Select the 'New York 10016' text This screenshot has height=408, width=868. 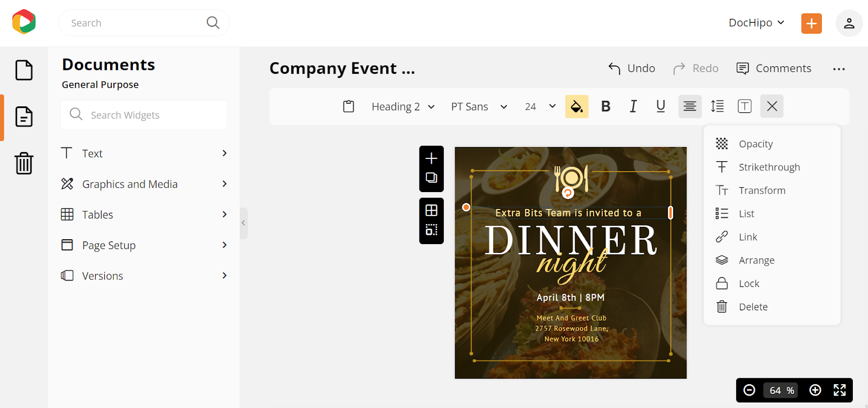click(x=571, y=339)
